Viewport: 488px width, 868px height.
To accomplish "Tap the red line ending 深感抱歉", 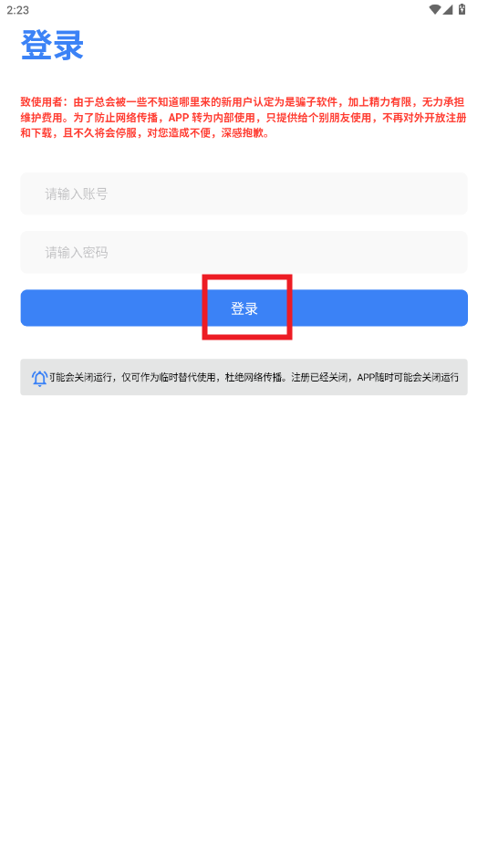I will point(146,134).
